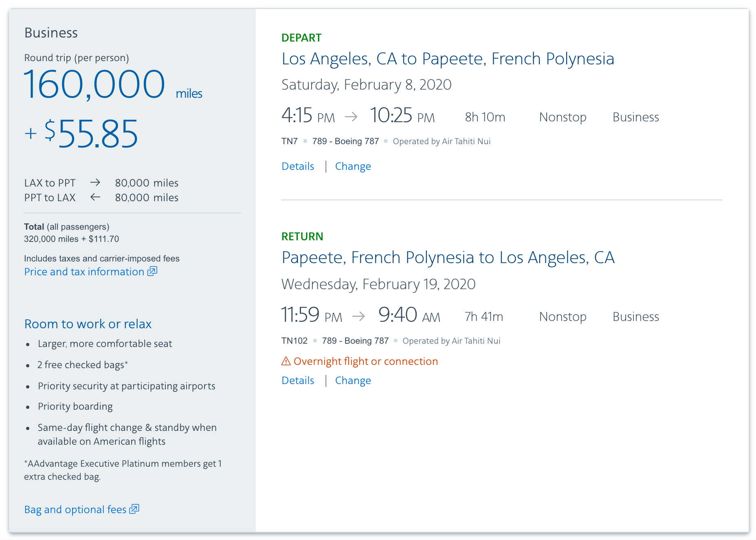Click the TN102 flight number

(294, 341)
